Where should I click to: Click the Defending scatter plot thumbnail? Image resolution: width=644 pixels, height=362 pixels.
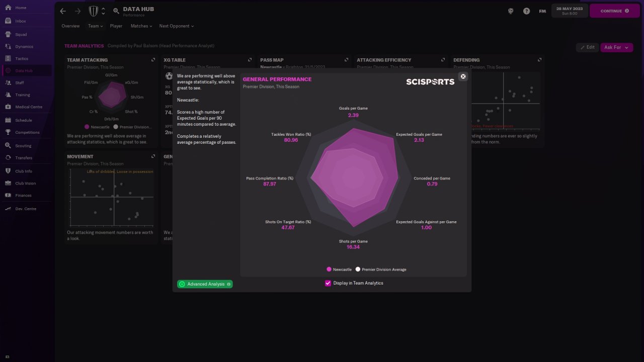click(x=504, y=100)
